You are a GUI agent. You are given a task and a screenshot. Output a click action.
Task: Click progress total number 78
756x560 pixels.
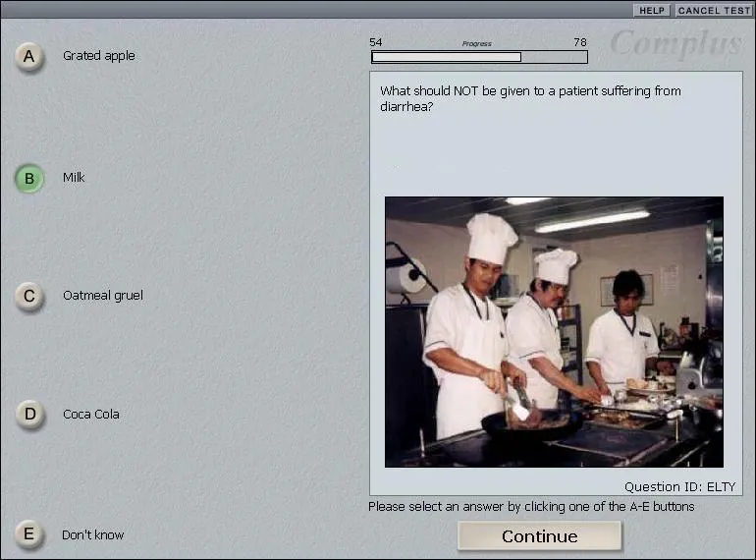(580, 42)
